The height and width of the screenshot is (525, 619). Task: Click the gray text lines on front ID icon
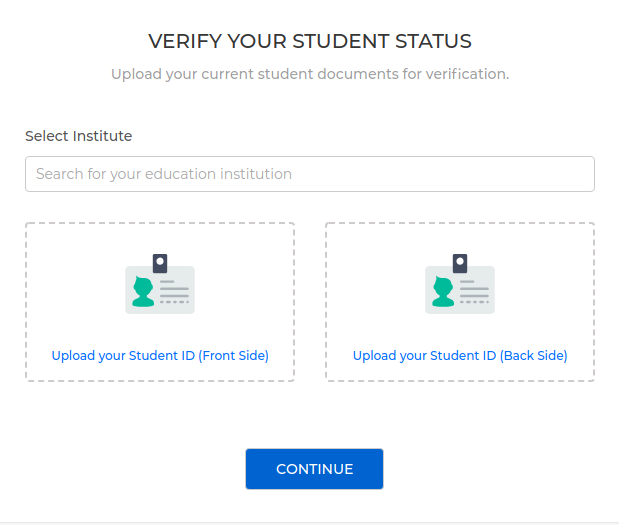174,292
